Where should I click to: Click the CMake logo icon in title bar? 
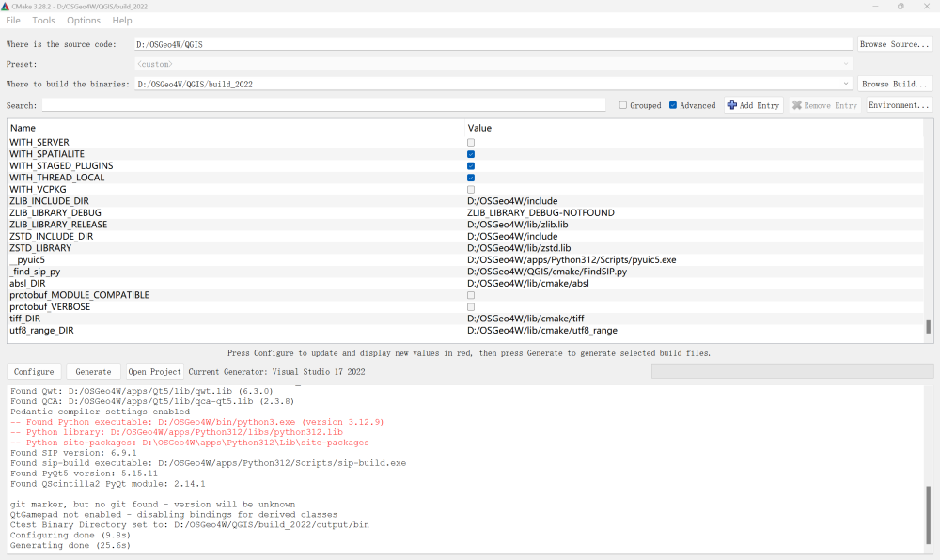pos(6,6)
